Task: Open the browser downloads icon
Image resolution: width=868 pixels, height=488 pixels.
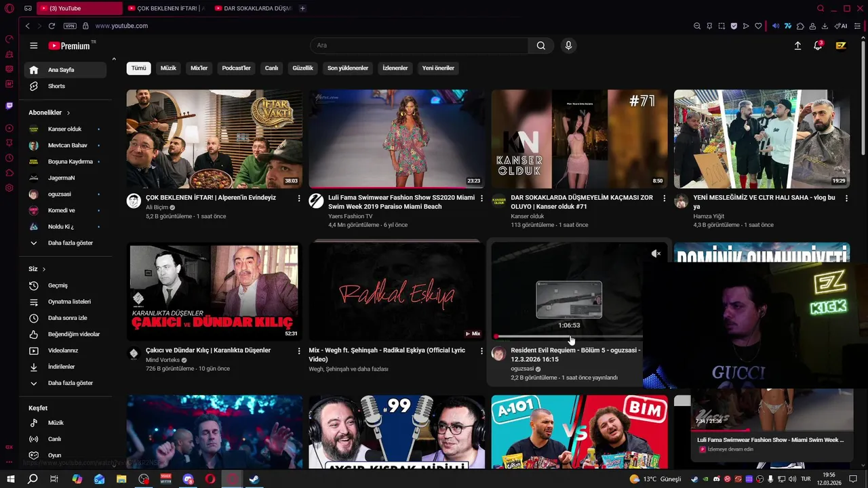Action: pos(825,26)
